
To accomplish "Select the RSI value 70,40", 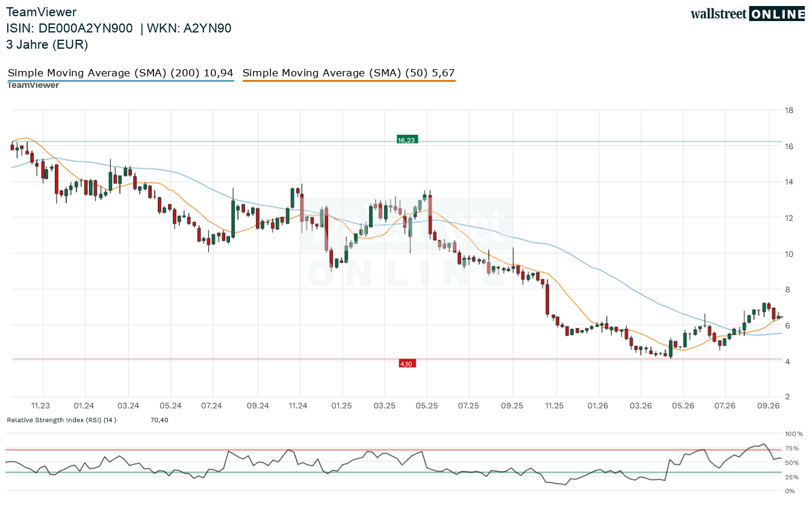I will (x=160, y=420).
